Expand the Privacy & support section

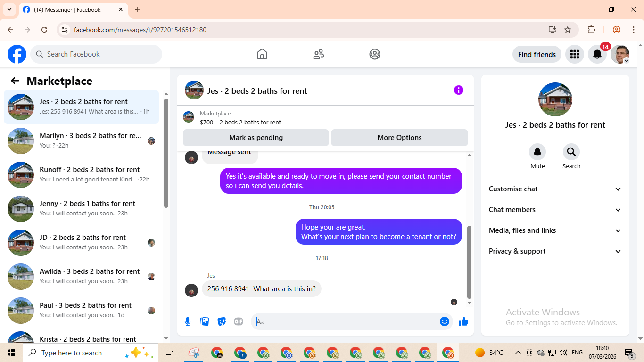point(555,251)
